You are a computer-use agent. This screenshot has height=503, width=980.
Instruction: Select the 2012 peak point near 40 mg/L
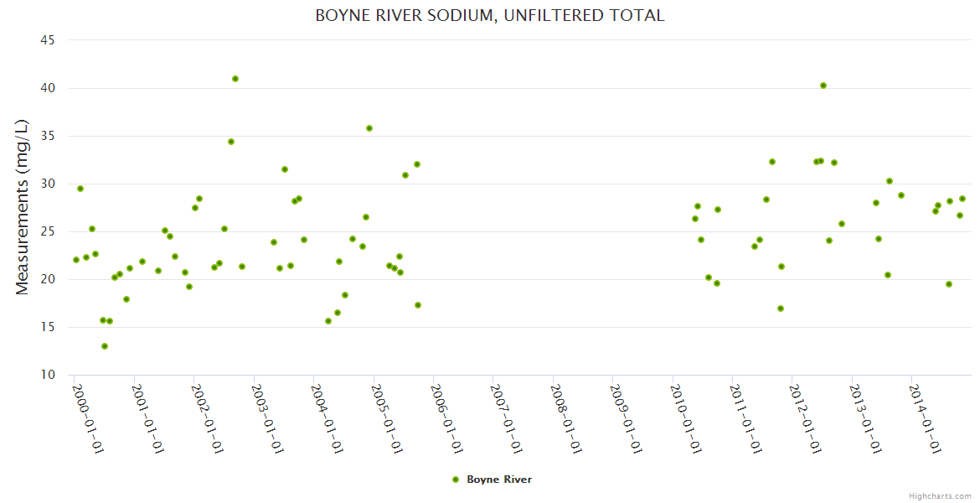[x=823, y=86]
